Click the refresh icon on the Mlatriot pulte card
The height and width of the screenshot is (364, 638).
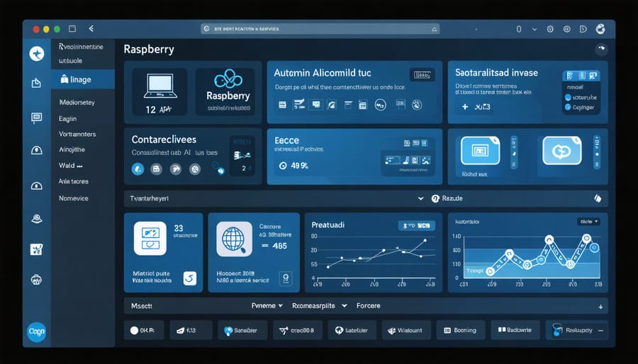tap(189, 278)
